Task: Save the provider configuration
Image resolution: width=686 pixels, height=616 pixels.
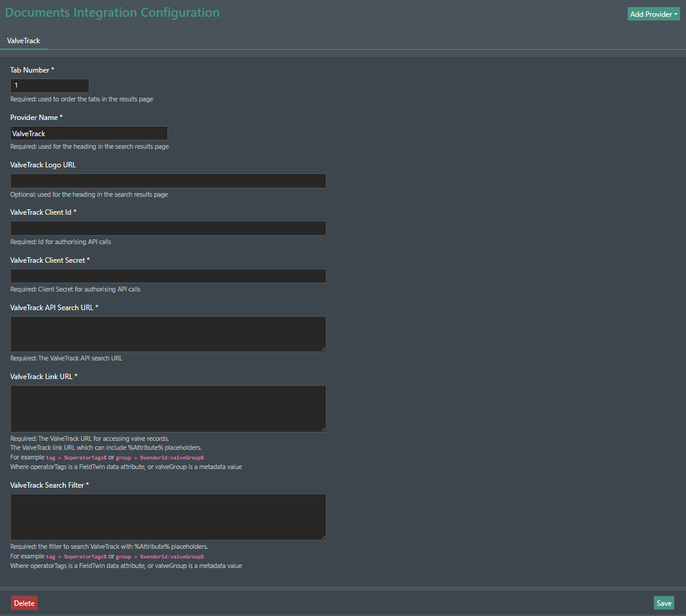Action: tap(664, 603)
